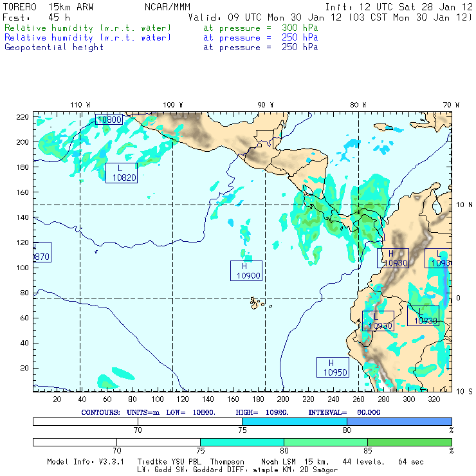Click the 'H 10930' high marker near Colombia

[393, 259]
